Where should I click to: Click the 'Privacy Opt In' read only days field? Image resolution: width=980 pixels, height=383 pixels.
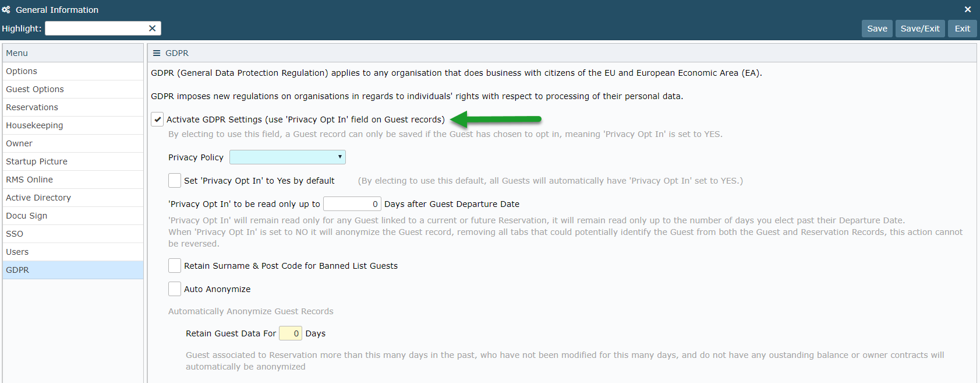point(352,204)
